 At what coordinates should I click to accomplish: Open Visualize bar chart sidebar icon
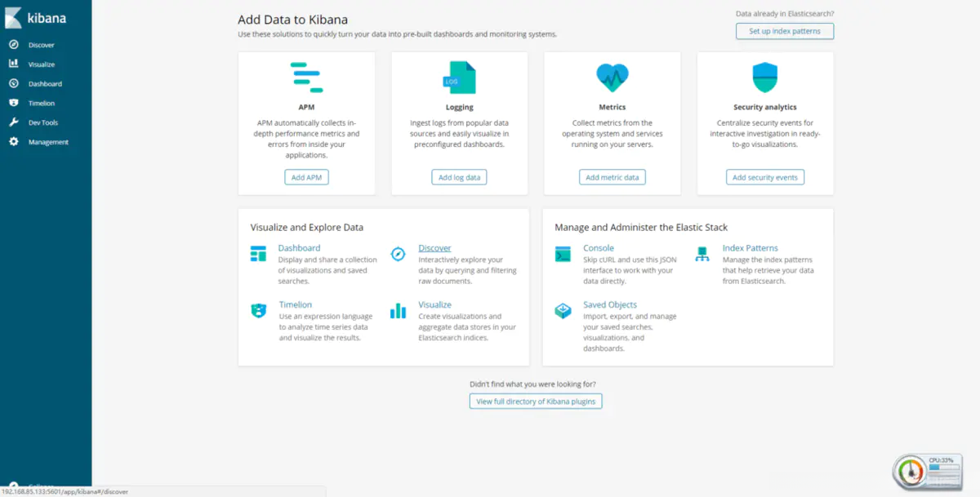click(x=13, y=64)
